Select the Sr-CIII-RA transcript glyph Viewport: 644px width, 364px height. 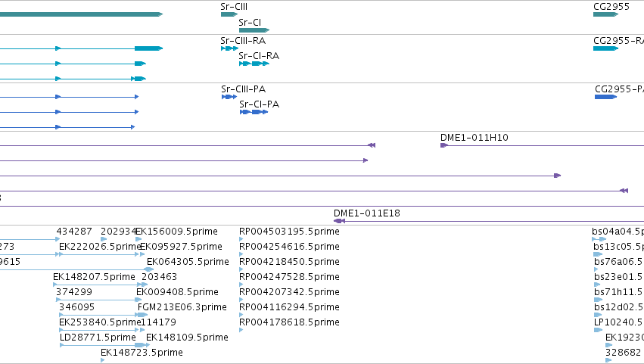229,48
